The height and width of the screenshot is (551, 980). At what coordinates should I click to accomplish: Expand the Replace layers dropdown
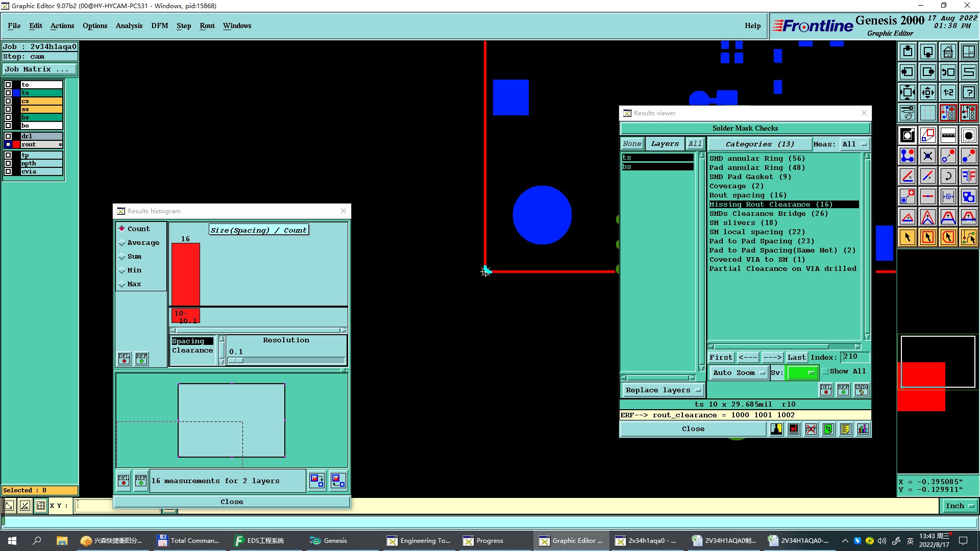pyautogui.click(x=663, y=390)
